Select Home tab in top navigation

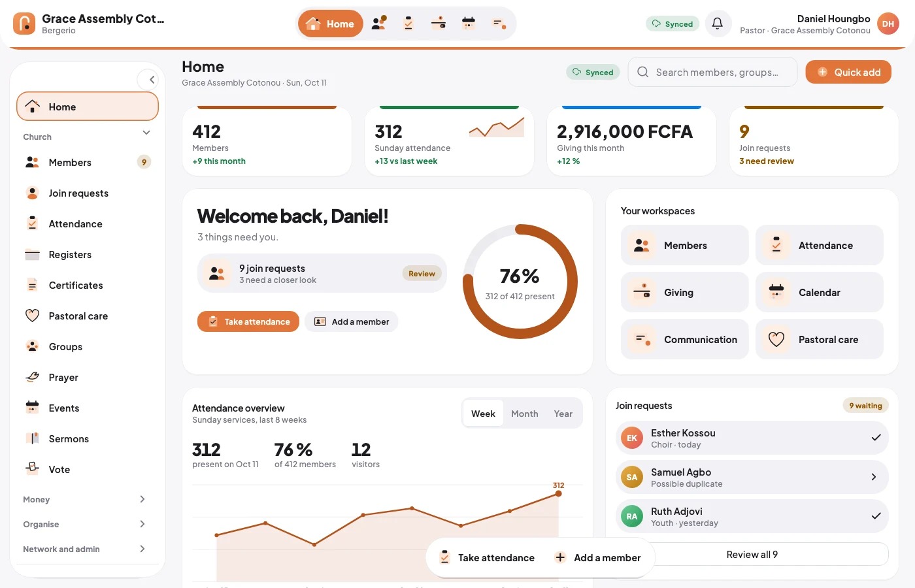click(331, 24)
